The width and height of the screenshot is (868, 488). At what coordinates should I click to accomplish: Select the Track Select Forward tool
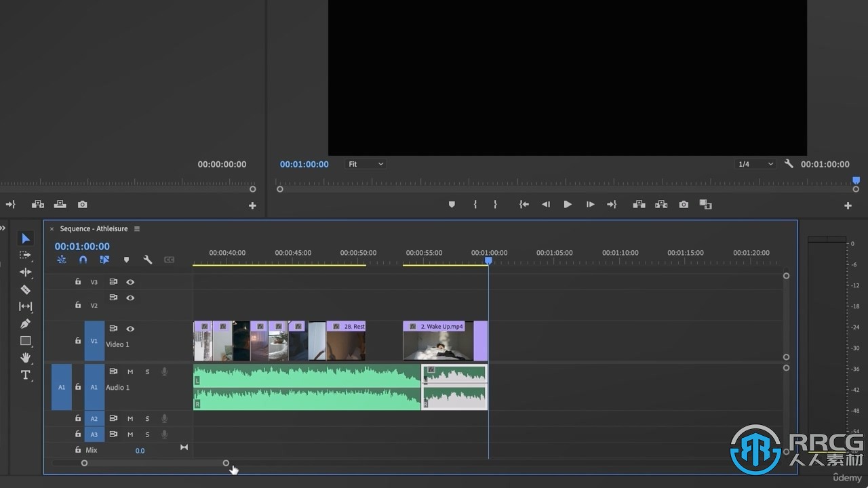[x=26, y=256]
